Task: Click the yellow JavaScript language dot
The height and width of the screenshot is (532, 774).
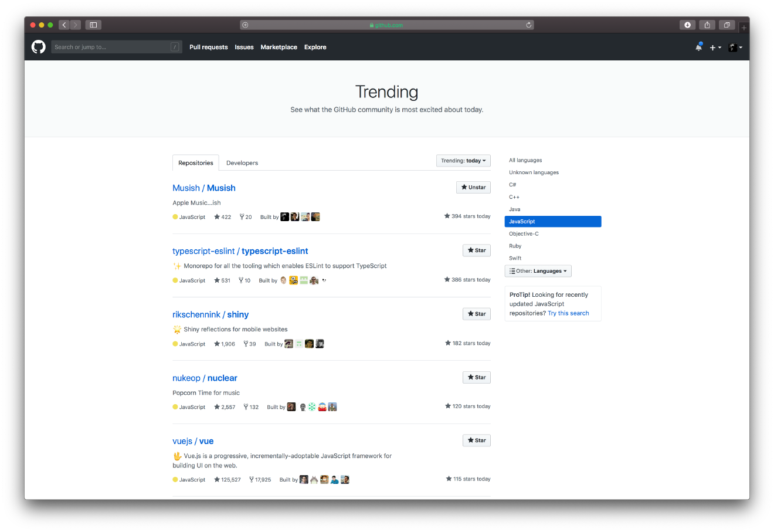Action: [174, 216]
